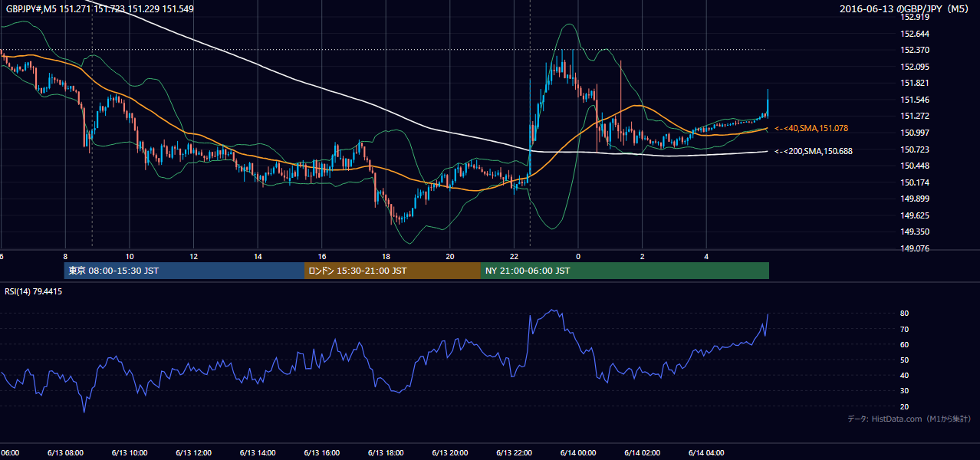This screenshot has height=460, width=980.
Task: Click price axis value 149.899
Action: pos(914,199)
